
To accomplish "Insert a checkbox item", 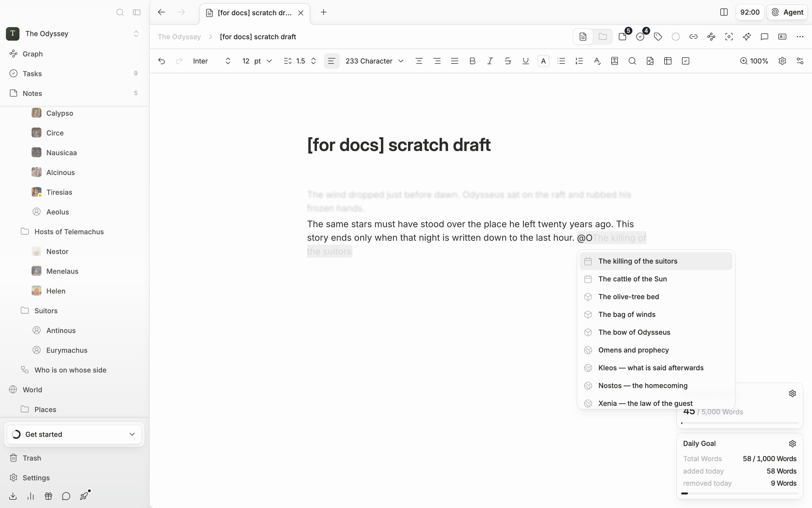I will 685,61.
